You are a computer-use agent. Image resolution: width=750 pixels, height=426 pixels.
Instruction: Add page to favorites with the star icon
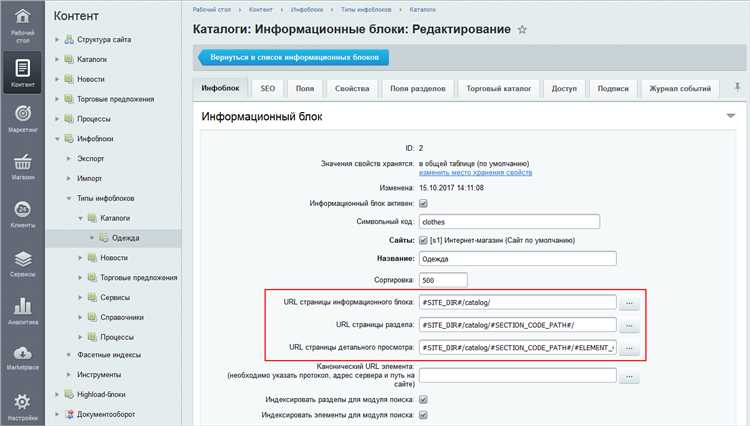point(522,30)
